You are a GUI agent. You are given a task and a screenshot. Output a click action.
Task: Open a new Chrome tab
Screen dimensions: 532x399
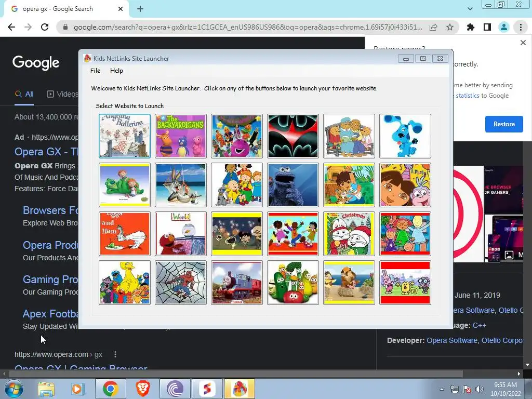(x=140, y=9)
